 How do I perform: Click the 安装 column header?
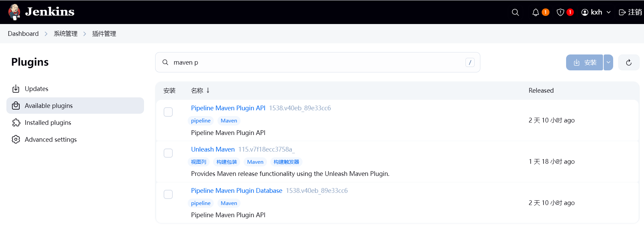(169, 90)
